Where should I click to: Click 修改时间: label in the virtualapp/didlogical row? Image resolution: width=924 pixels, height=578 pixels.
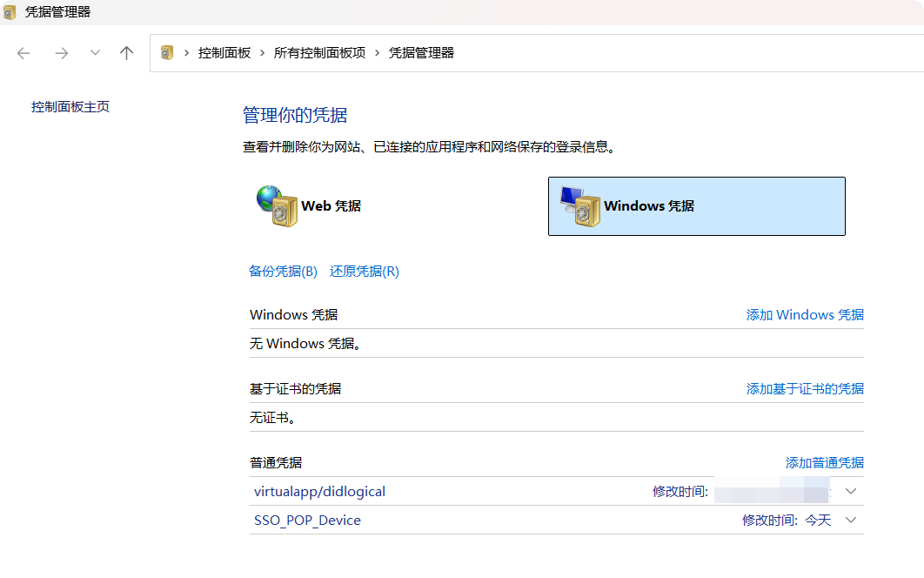coord(680,492)
